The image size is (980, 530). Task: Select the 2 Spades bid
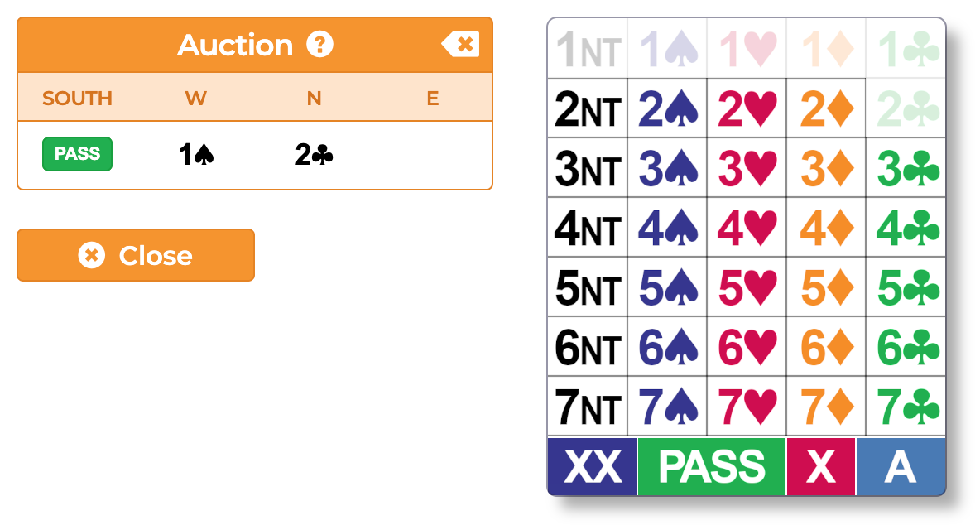click(666, 108)
